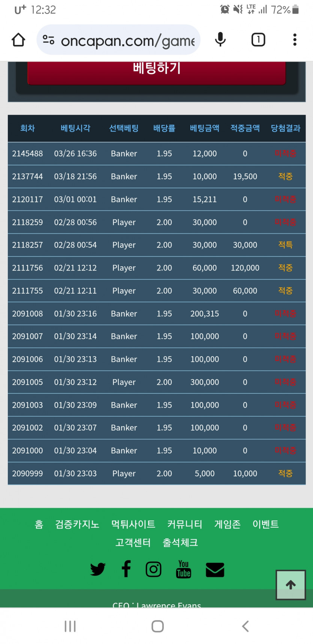Tap the Android back navigation button
Image resolution: width=313 pixels, height=644 pixels.
[245, 626]
